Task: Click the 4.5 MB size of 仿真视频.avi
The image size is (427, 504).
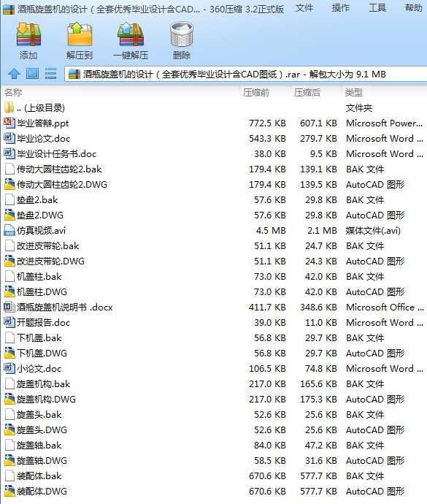Action: [271, 231]
